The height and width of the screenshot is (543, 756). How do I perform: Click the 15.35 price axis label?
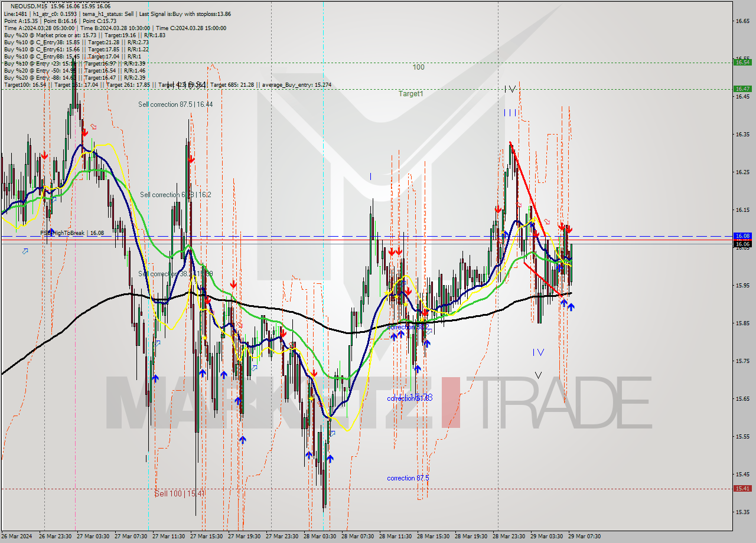742,512
